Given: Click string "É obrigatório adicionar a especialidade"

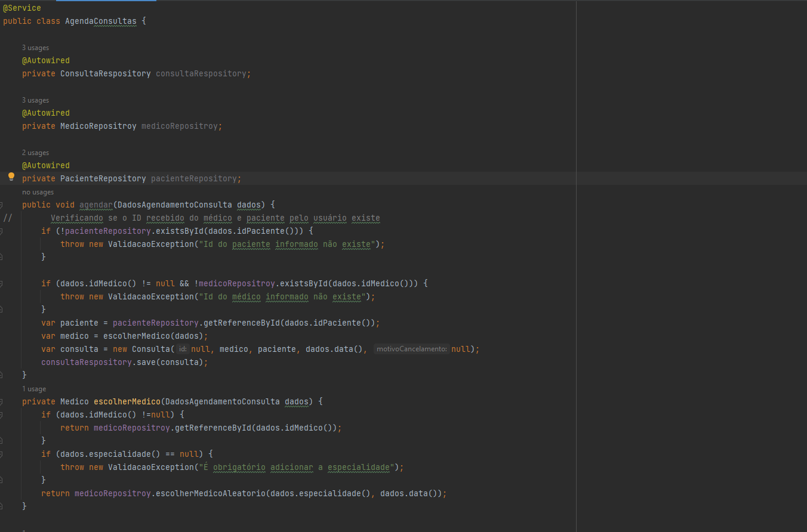Looking at the screenshot, I should [x=297, y=467].
